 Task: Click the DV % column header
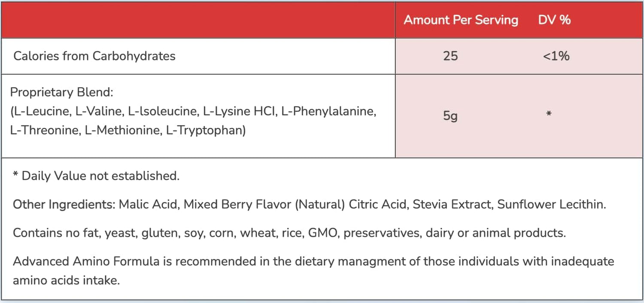554,20
